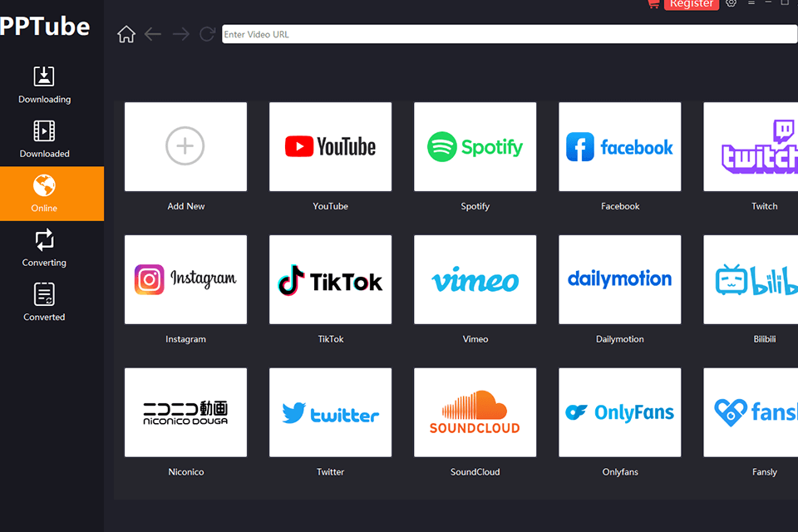Click the "Twitch" caption under its tile
The width and height of the screenshot is (798, 532).
pyautogui.click(x=765, y=206)
